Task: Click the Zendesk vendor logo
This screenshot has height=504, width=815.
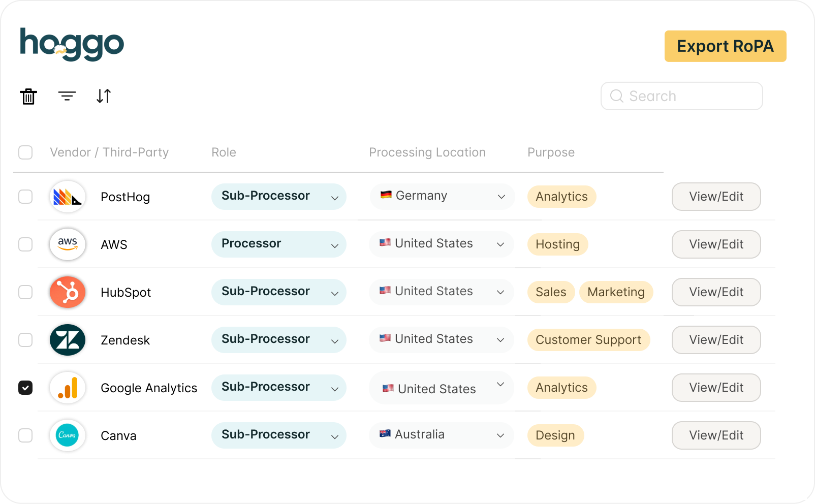Action: tap(68, 340)
